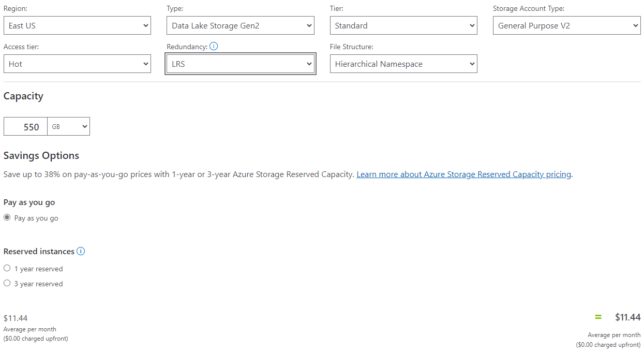644x351 pixels.
Task: Select Hierarchical Namespace in File Structure
Action: pyautogui.click(x=403, y=63)
